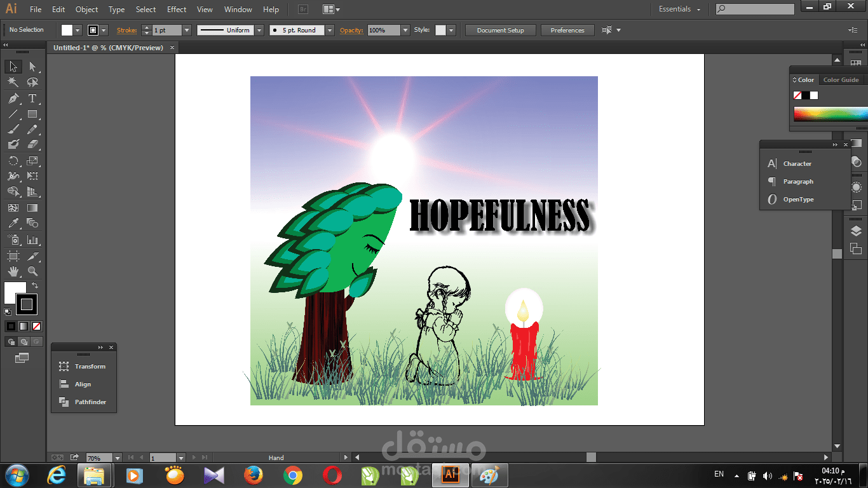Switch to Gradient fill mode
This screenshot has height=488, width=868.
pos(24,326)
